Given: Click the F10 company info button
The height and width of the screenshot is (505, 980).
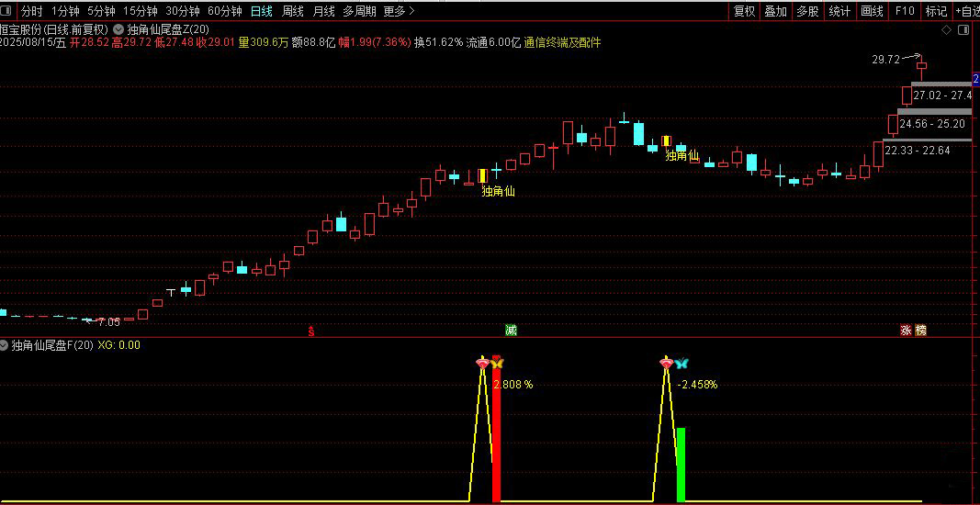Looking at the screenshot, I should pos(905,11).
